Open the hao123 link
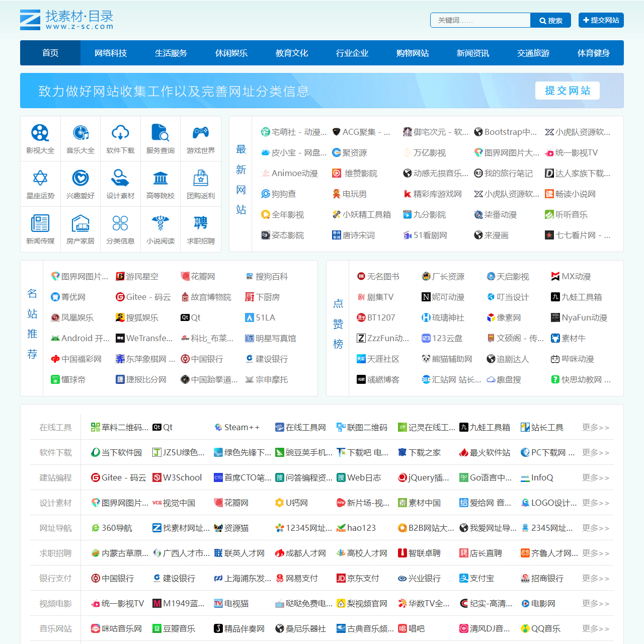 point(356,528)
